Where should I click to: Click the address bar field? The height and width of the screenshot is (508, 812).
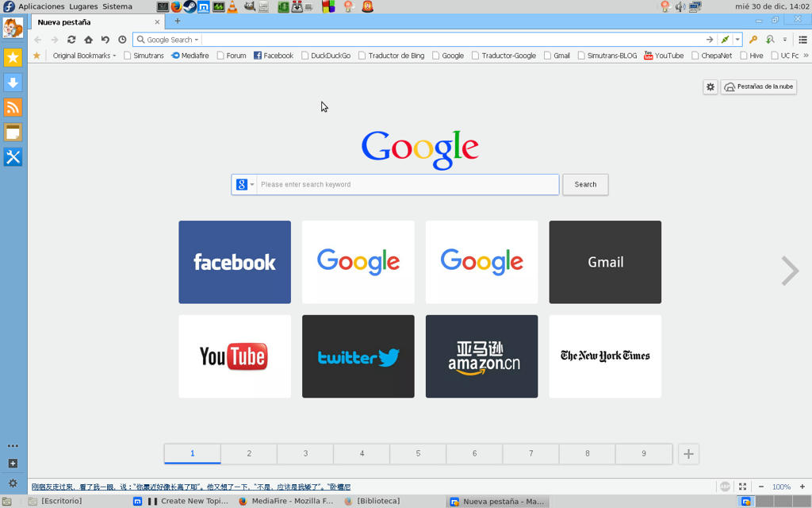click(452, 40)
